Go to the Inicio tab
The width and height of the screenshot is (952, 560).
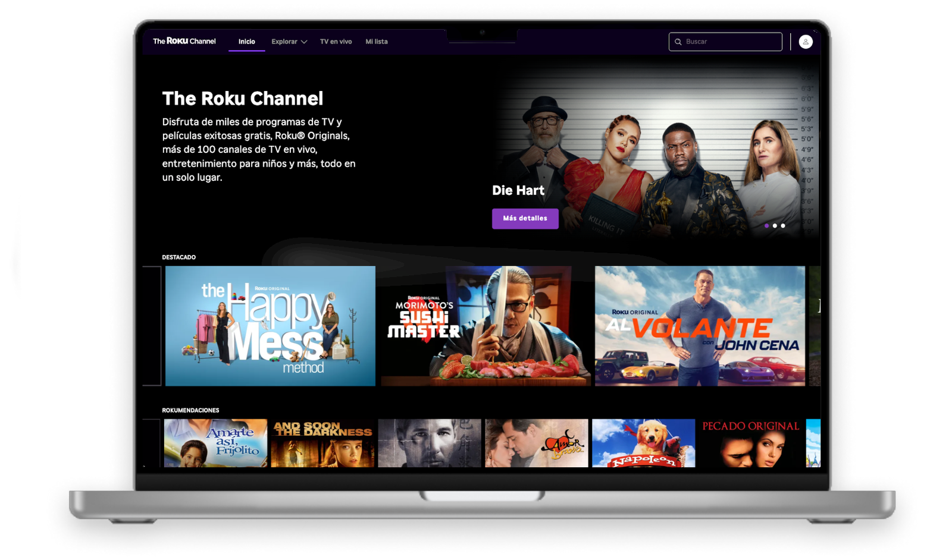point(246,42)
